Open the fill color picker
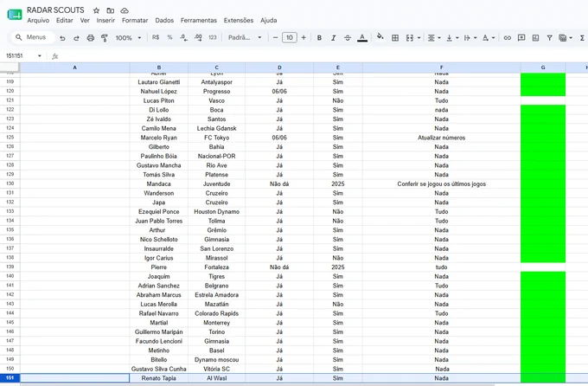The width and height of the screenshot is (588, 386). 380,37
